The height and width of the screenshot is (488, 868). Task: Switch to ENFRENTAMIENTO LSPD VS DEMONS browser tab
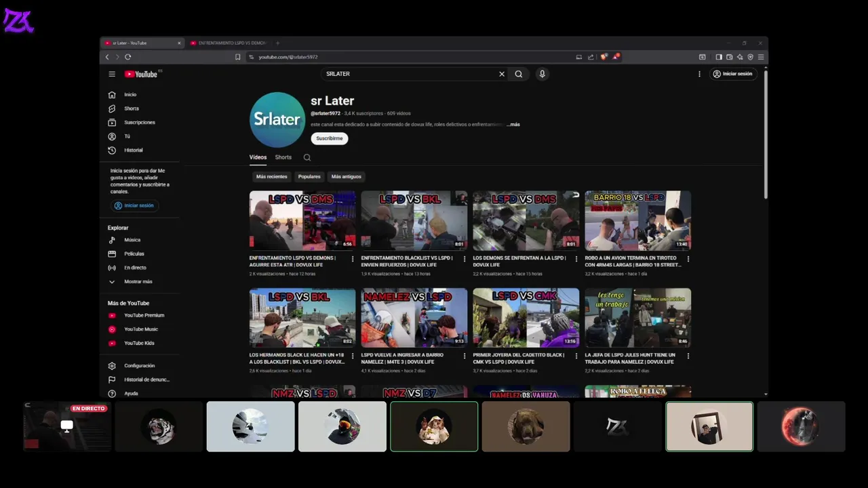(229, 43)
